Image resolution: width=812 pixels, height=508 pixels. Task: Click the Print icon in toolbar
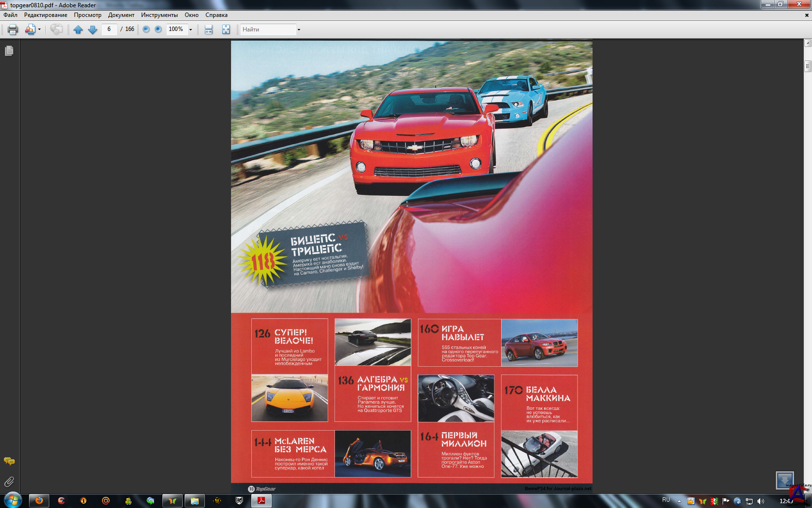click(13, 30)
